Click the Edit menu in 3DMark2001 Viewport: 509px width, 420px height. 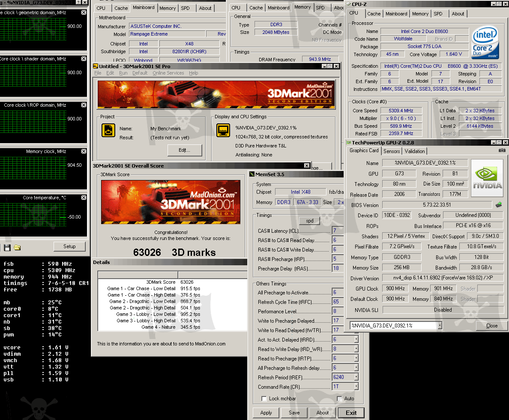[110, 73]
